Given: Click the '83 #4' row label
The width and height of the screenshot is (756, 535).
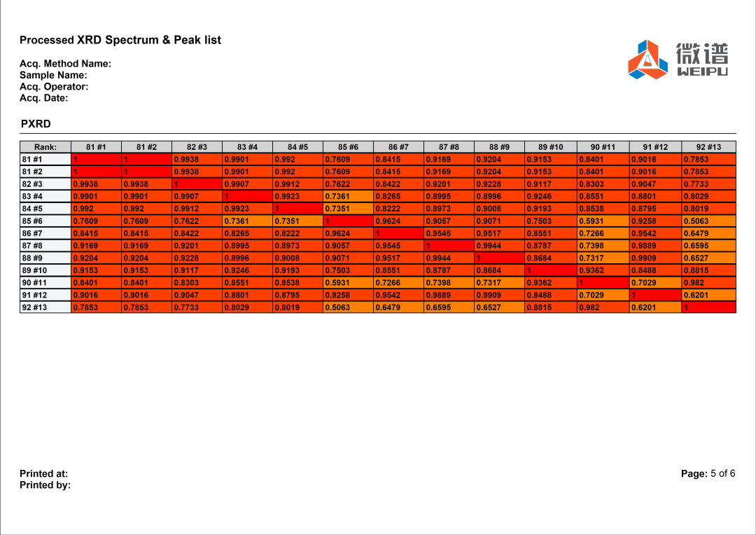Looking at the screenshot, I should [x=45, y=196].
